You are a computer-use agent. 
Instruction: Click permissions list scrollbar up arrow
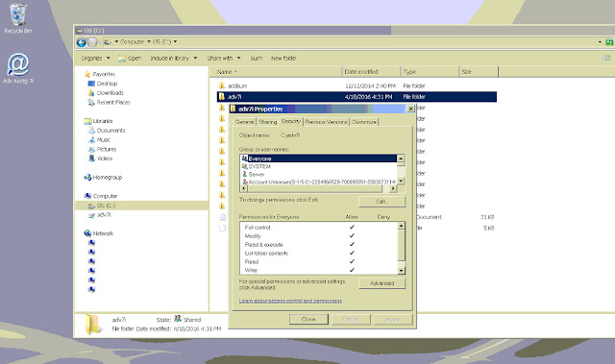click(401, 226)
